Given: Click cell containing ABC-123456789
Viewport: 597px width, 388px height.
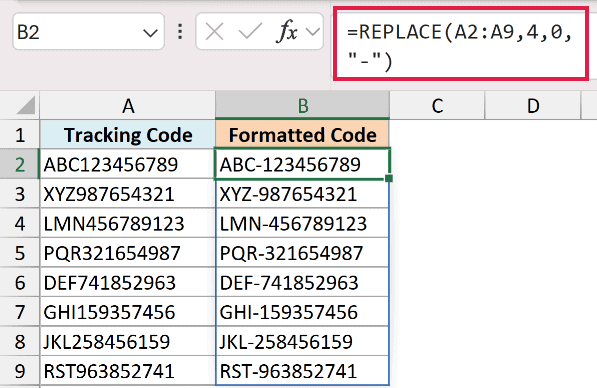Looking at the screenshot, I should 303,164.
